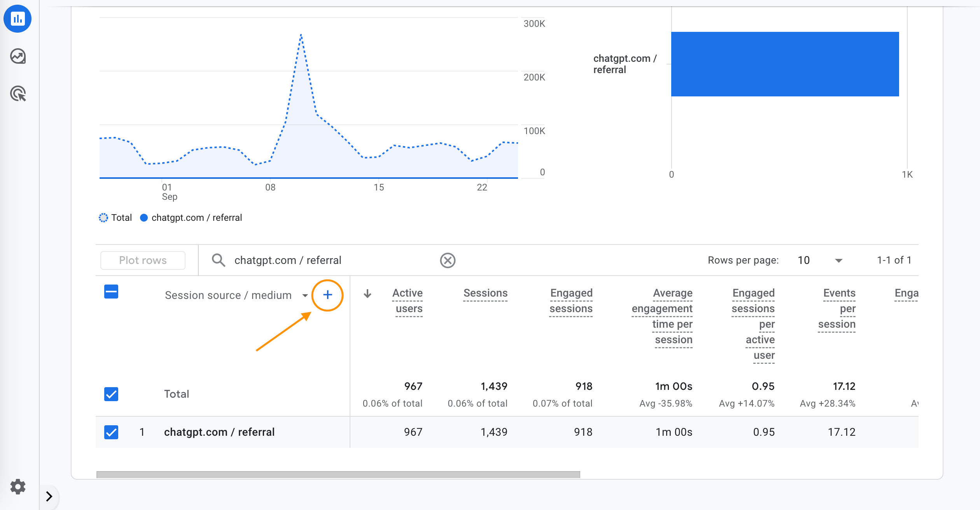
Task: Click the search magnifier icon
Action: (219, 260)
